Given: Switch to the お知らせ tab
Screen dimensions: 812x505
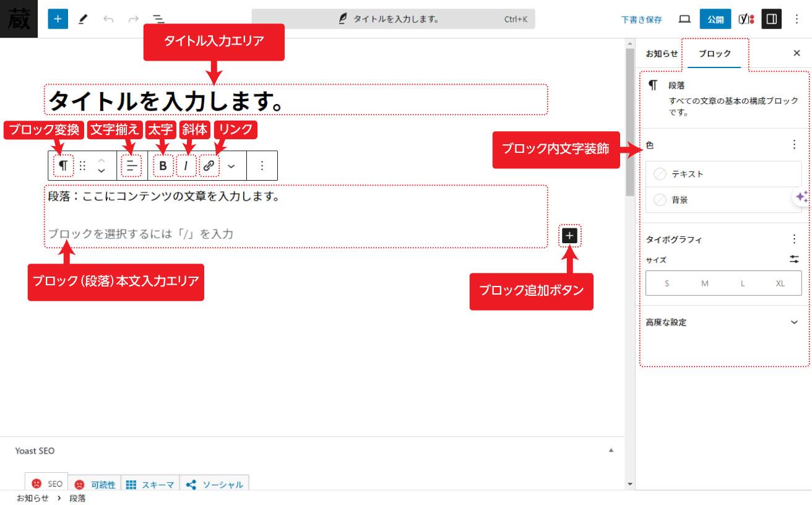Looking at the screenshot, I should [x=661, y=53].
